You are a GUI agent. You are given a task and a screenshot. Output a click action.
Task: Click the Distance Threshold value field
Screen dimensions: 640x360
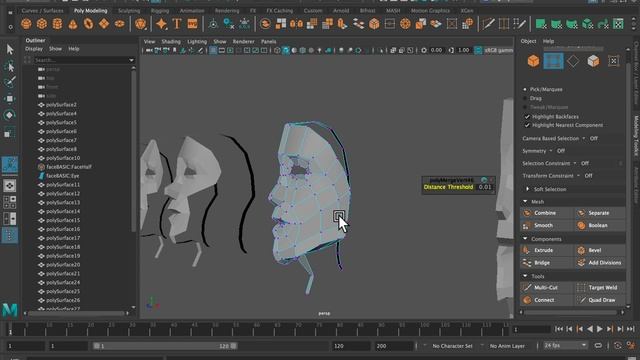click(485, 187)
